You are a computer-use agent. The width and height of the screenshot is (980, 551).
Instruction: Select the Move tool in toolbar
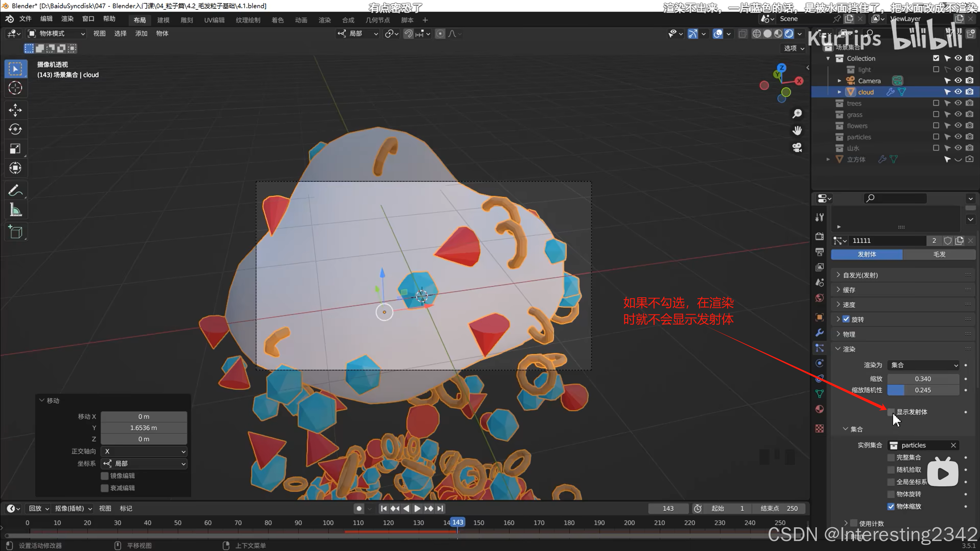tap(15, 110)
